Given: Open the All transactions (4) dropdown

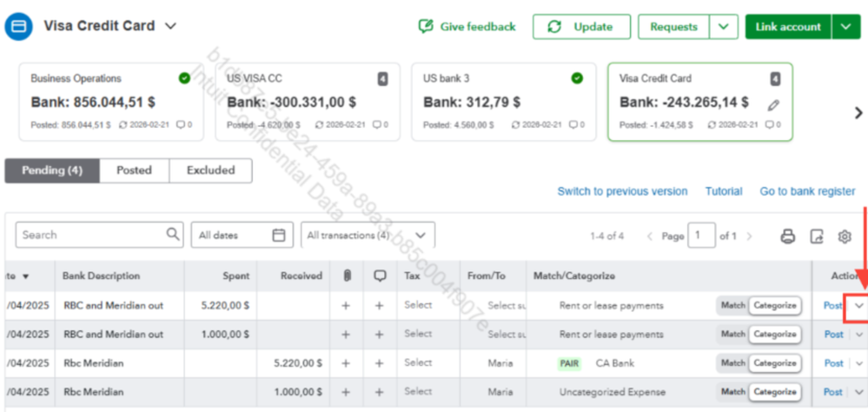Looking at the screenshot, I should [368, 235].
